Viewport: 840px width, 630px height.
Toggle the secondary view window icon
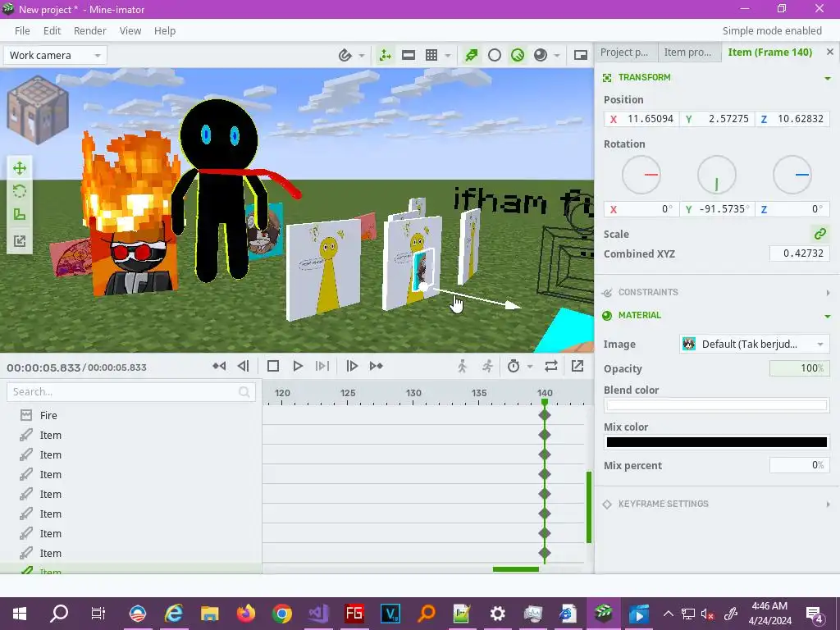point(581,55)
